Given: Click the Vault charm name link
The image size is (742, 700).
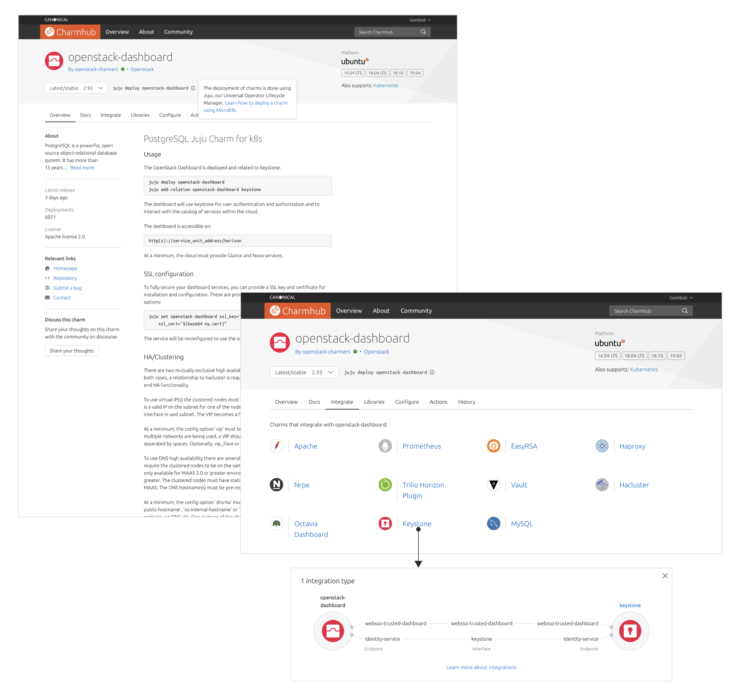Looking at the screenshot, I should coord(519,485).
